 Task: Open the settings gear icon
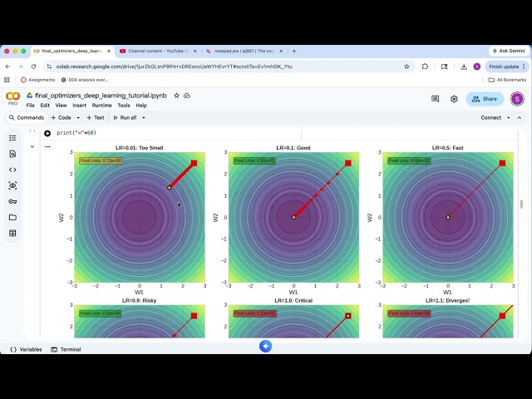tap(454, 99)
